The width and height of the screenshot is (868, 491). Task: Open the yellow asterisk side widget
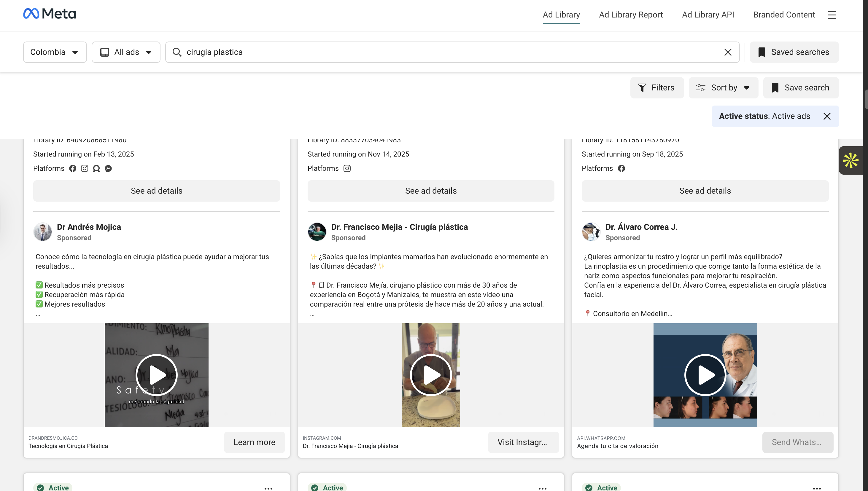pyautogui.click(x=850, y=160)
